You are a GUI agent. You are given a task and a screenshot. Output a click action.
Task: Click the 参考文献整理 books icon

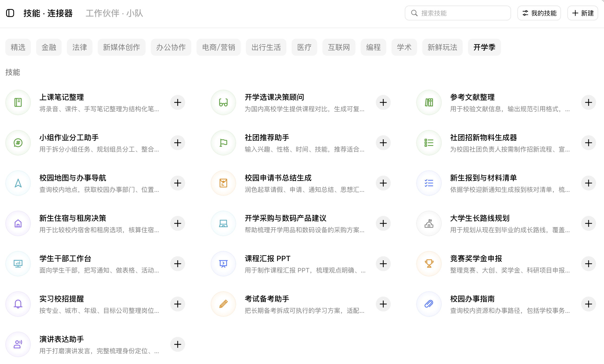coord(429,102)
